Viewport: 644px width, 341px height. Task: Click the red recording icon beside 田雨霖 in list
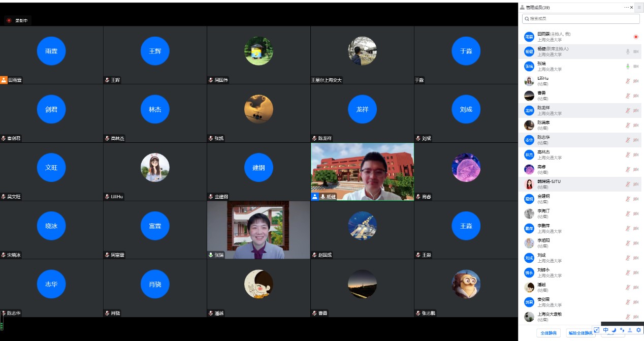[x=635, y=37]
